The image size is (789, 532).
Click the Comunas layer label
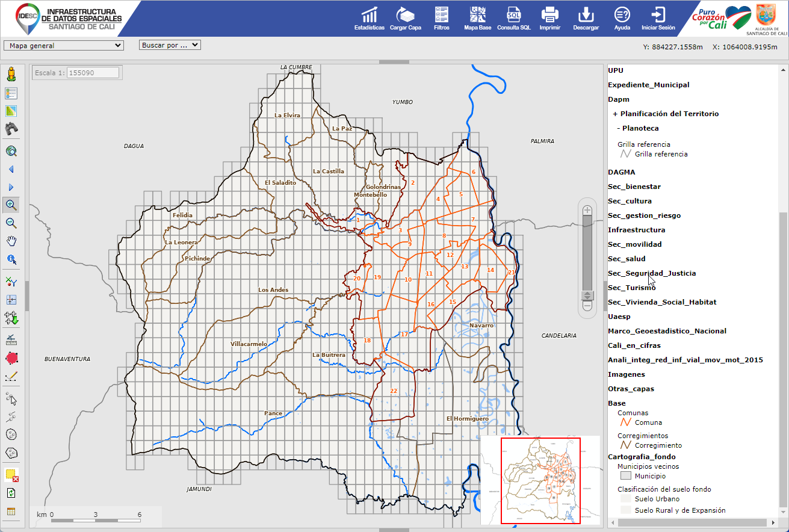point(633,413)
